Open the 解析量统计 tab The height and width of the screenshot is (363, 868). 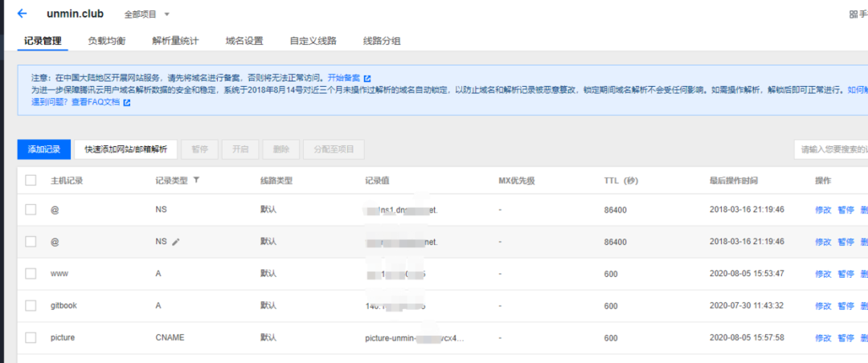[175, 41]
